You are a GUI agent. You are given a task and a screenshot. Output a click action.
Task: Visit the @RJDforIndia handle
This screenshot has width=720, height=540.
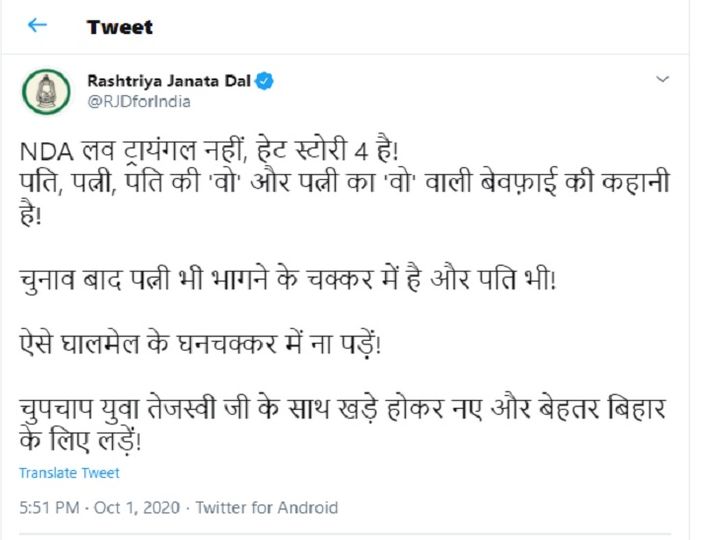point(139,101)
